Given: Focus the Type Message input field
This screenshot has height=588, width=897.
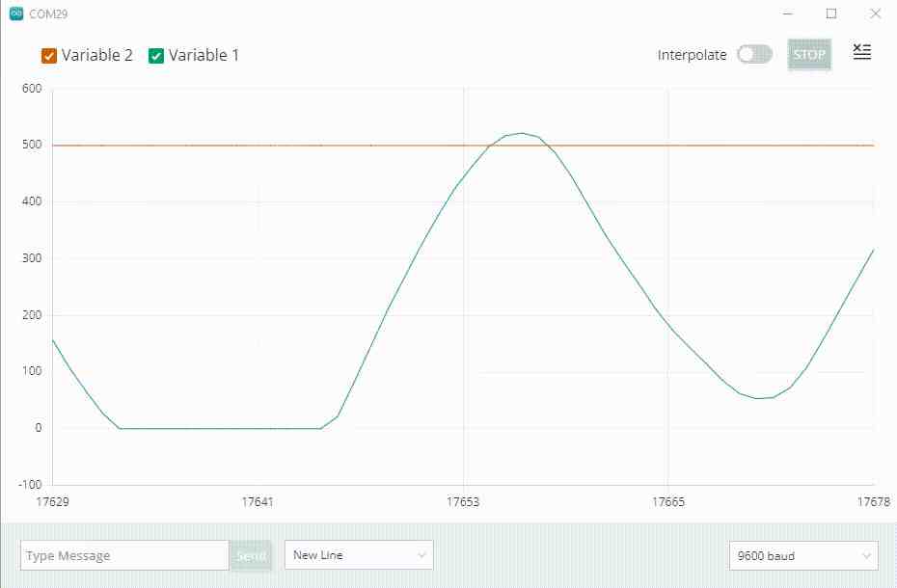Looking at the screenshot, I should [x=123, y=555].
